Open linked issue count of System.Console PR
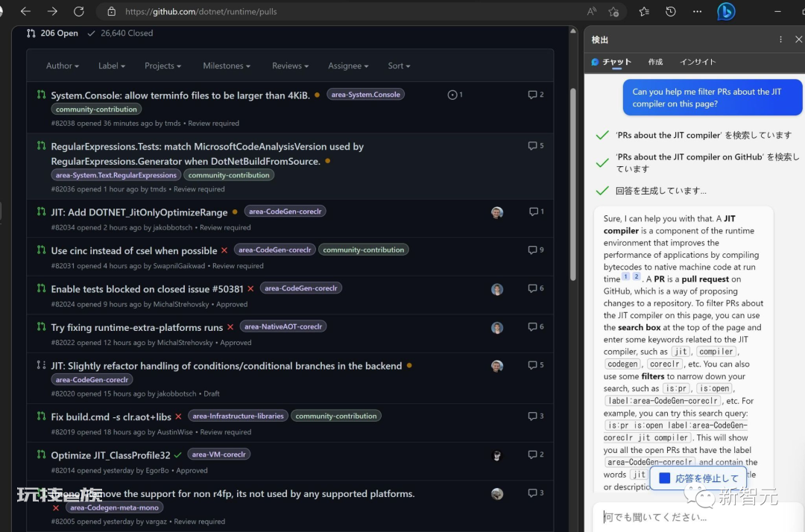 point(455,95)
